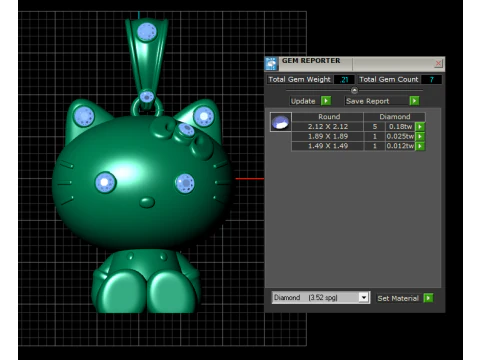The height and width of the screenshot is (360, 480).
Task: Click the gem count 5 cell
Action: 375,127
